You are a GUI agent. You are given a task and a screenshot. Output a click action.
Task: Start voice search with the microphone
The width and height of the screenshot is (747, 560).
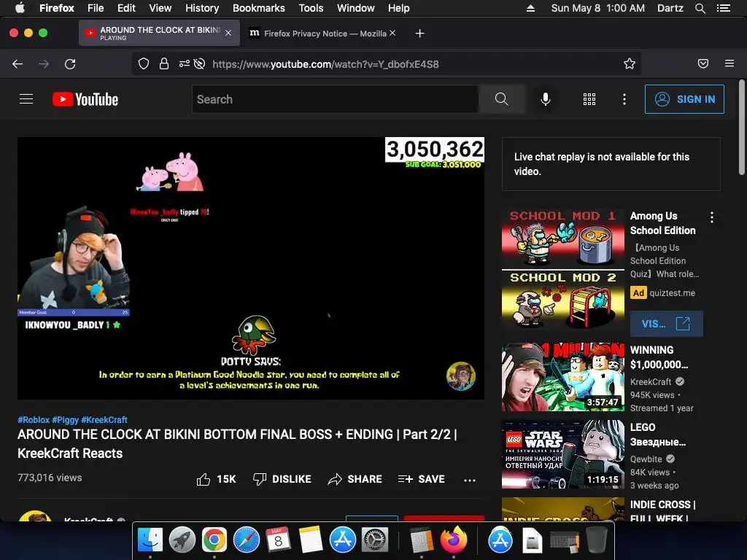click(x=546, y=99)
